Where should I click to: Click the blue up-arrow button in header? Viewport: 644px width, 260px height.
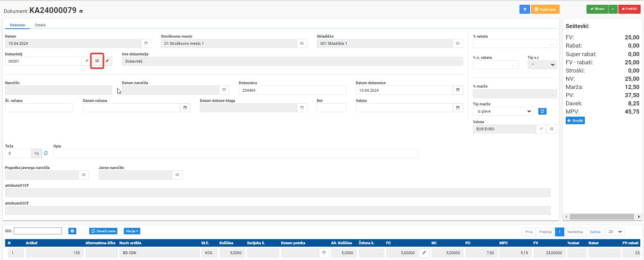pos(525,9)
